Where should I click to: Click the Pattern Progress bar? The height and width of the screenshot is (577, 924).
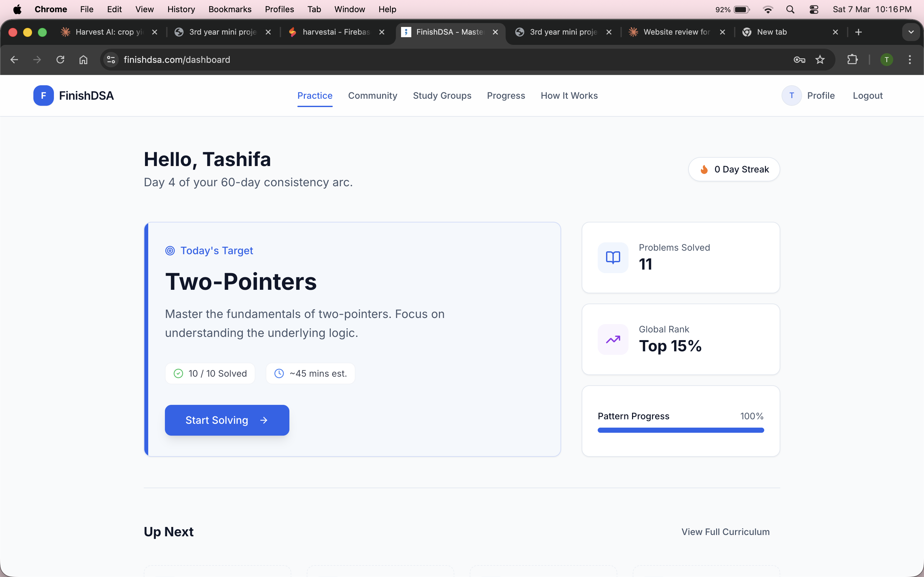(x=680, y=430)
